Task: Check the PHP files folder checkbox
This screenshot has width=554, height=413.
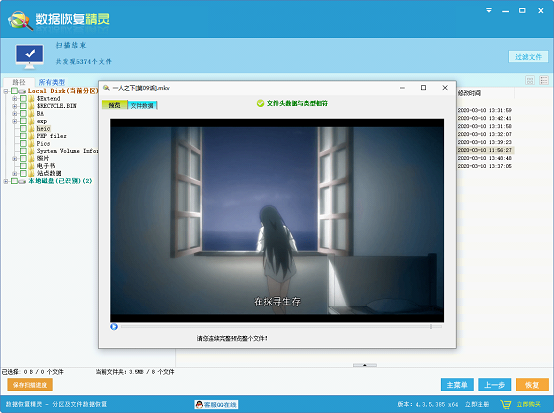Action: [23, 136]
